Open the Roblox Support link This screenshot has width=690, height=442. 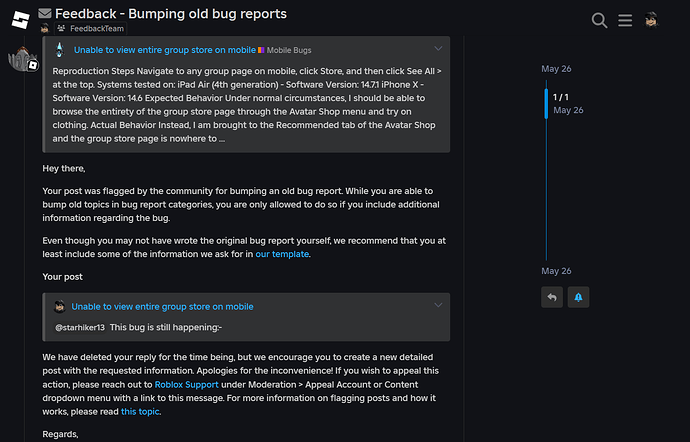(x=187, y=384)
